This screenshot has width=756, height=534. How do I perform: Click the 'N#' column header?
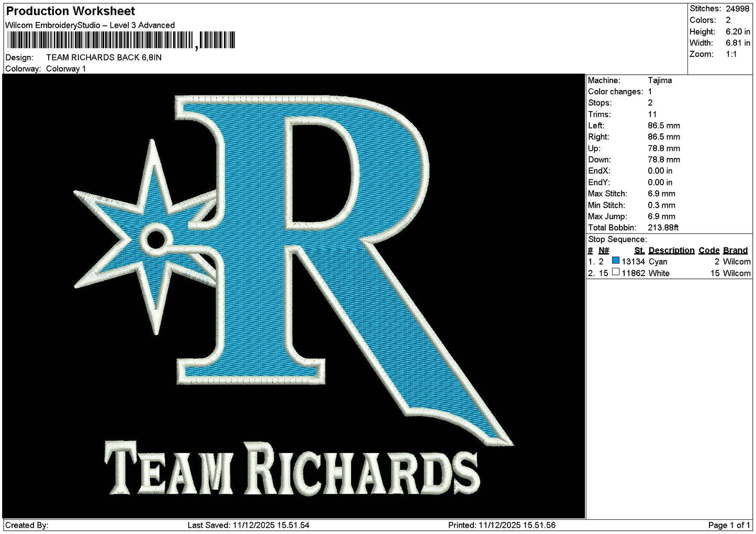point(604,251)
